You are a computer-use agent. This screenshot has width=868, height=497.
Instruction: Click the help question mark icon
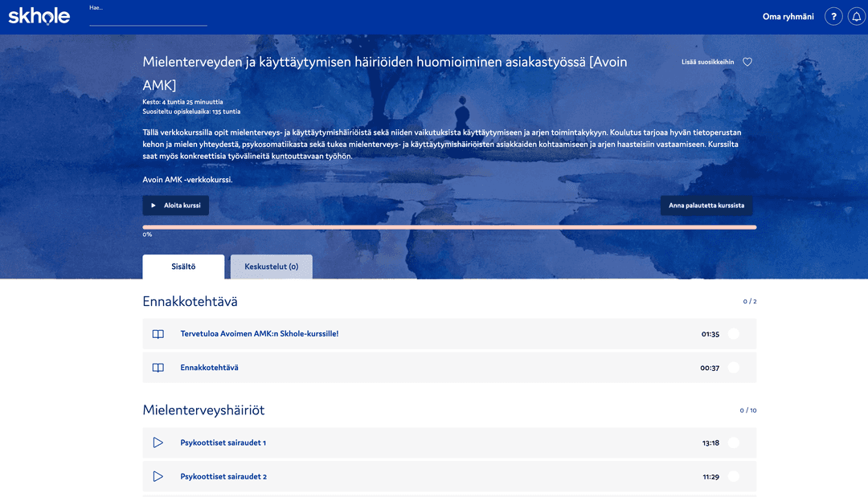pos(833,16)
